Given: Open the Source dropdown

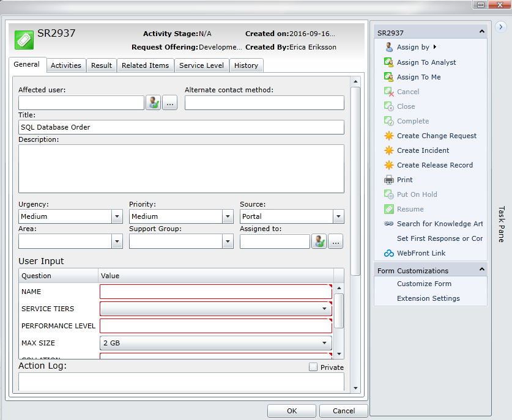Looking at the screenshot, I should [x=338, y=216].
